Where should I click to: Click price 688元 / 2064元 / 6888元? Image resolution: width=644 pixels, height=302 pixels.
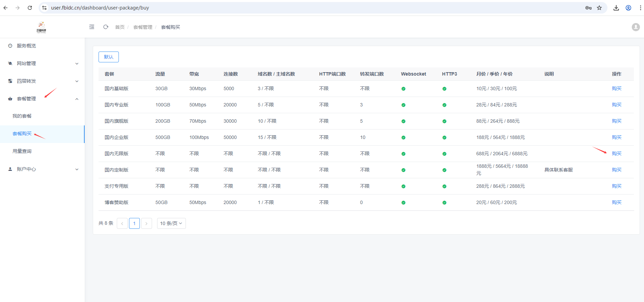point(502,154)
